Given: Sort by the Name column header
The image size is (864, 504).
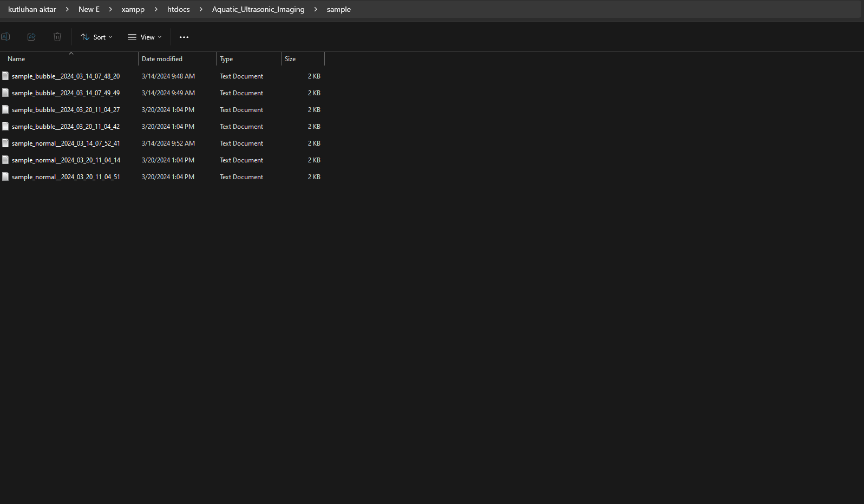Looking at the screenshot, I should coord(69,58).
